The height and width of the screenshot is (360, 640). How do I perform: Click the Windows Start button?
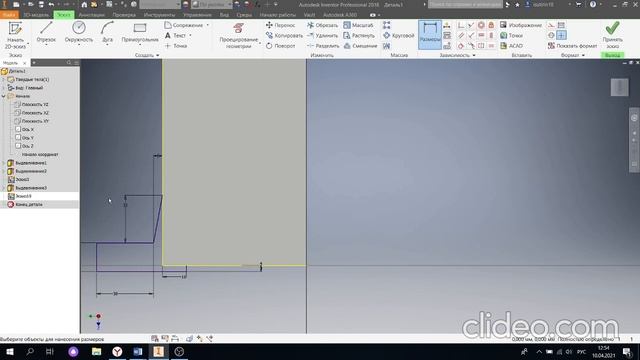pos(9,351)
